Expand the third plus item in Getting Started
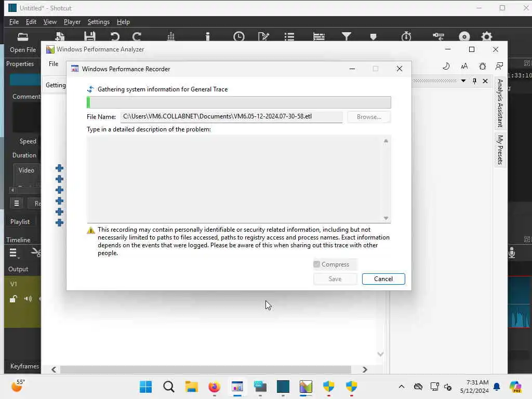Image resolution: width=532 pixels, height=399 pixels. click(59, 190)
